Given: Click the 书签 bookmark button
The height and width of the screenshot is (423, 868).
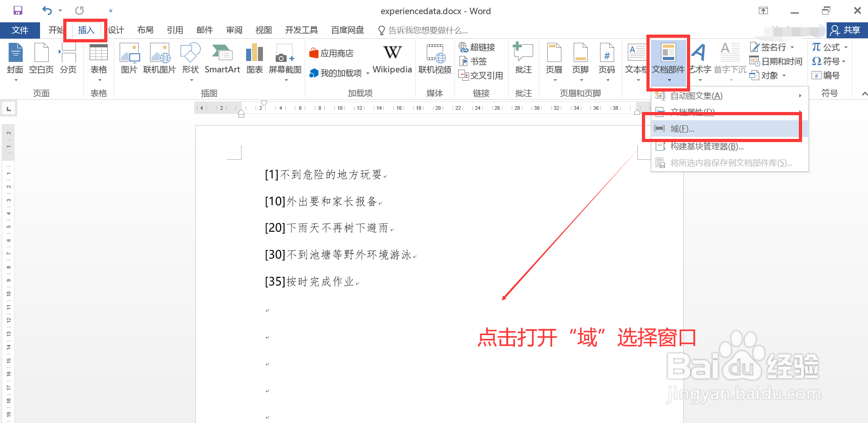Looking at the screenshot, I should (473, 61).
